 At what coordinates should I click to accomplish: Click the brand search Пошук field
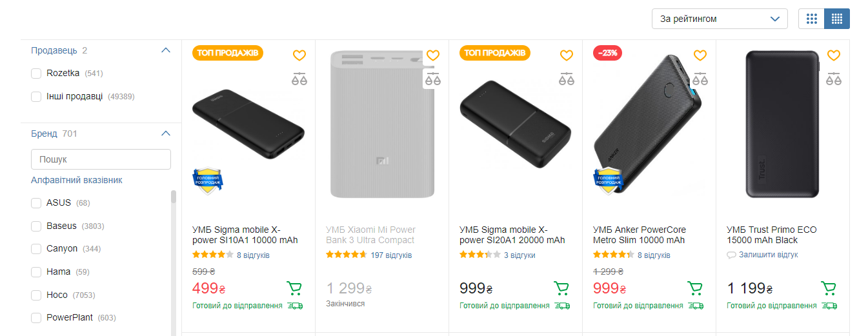101,159
